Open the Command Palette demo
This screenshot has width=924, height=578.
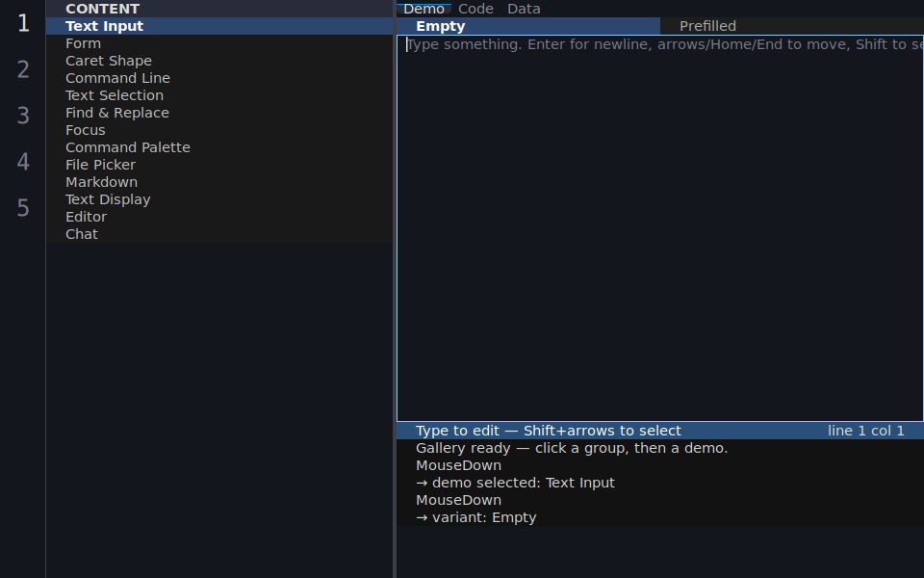tap(219, 147)
